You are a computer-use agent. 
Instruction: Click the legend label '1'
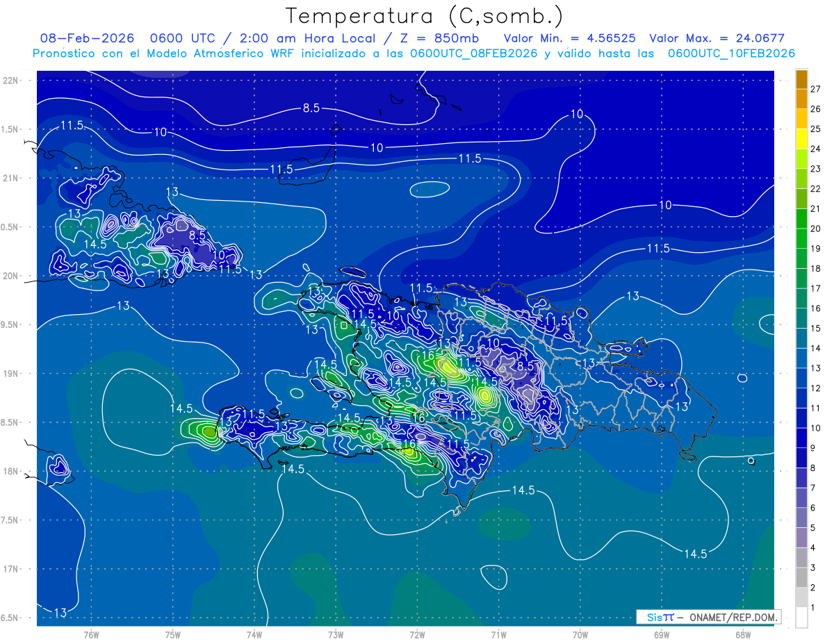[x=813, y=607]
